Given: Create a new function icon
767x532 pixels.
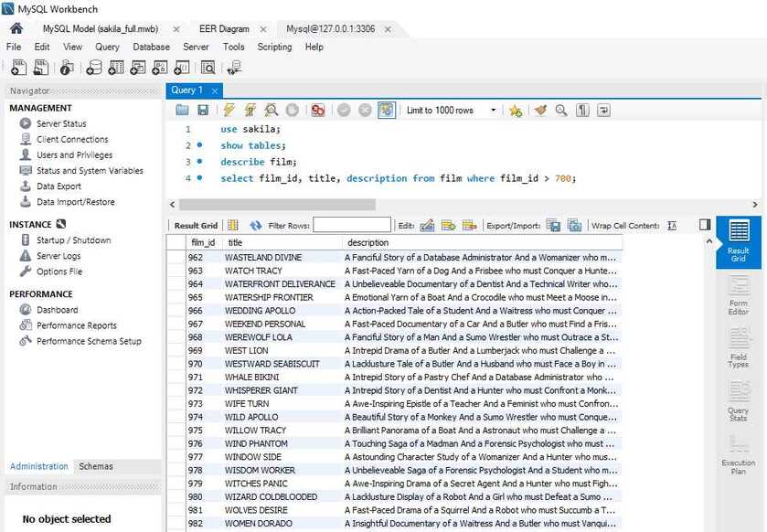Looking at the screenshot, I should pos(182,68).
